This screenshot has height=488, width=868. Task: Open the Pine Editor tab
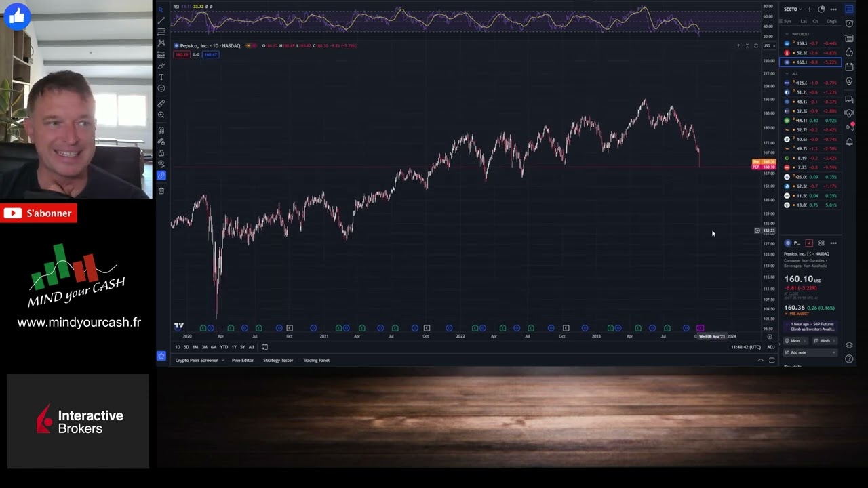(242, 361)
